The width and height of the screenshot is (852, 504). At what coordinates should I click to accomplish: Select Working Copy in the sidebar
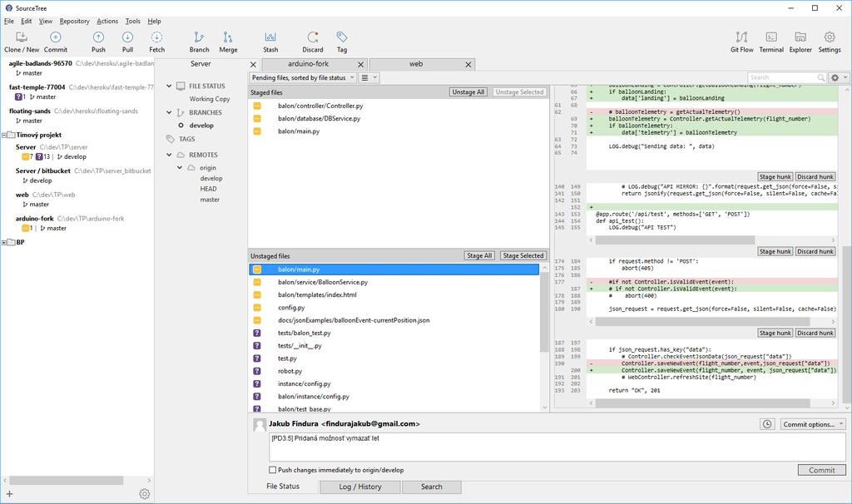(210, 99)
